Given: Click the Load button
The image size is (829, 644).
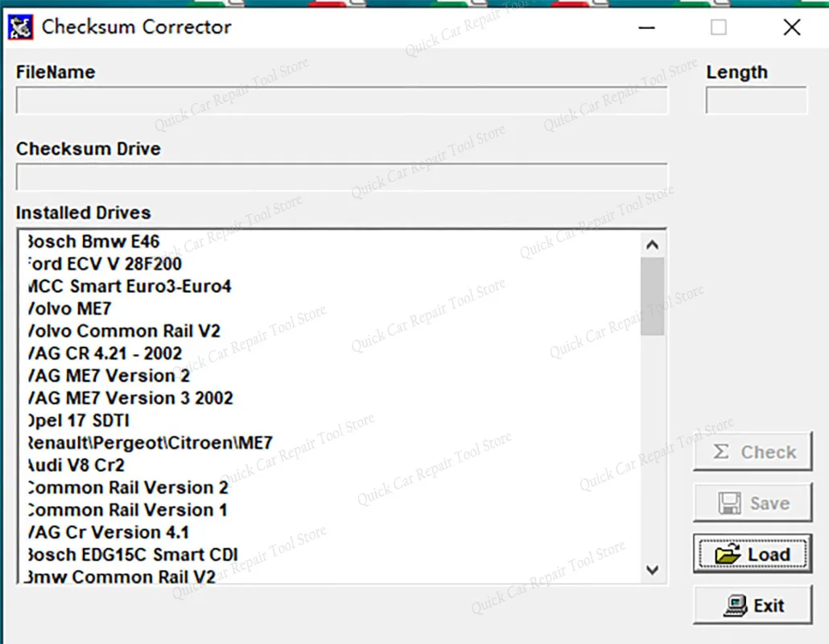Looking at the screenshot, I should pos(753,554).
